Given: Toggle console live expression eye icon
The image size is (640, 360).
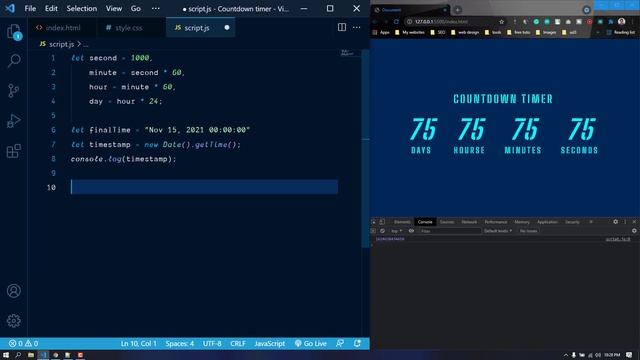Looking at the screenshot, I should [x=411, y=231].
